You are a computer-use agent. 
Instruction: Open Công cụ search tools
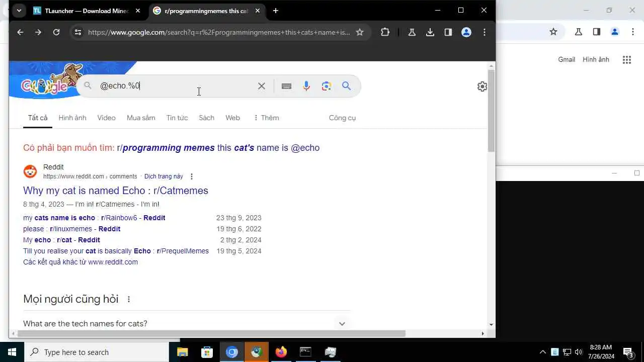coord(342,118)
